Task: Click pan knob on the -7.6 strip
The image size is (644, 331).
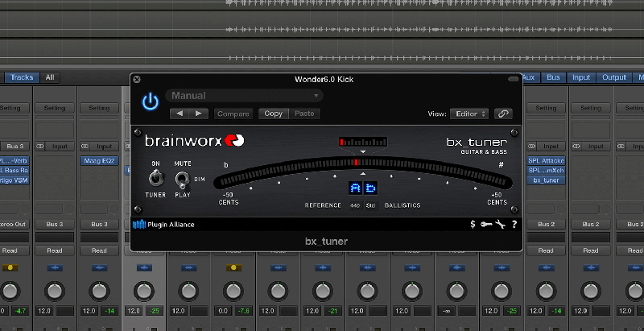Action: point(233,292)
